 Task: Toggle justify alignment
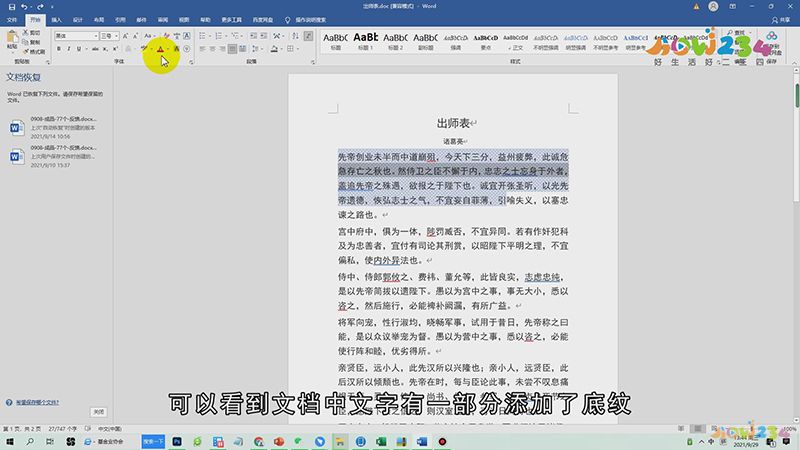232,49
